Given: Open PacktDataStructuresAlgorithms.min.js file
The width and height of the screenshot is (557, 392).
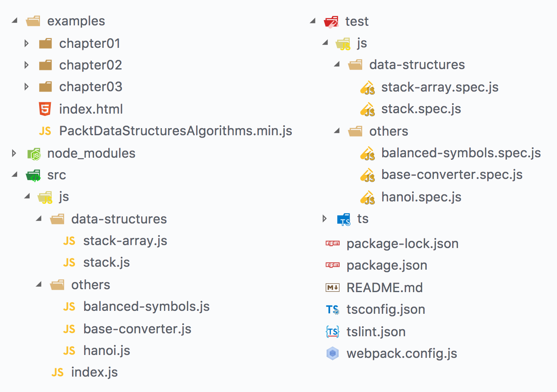Looking at the screenshot, I should (175, 131).
